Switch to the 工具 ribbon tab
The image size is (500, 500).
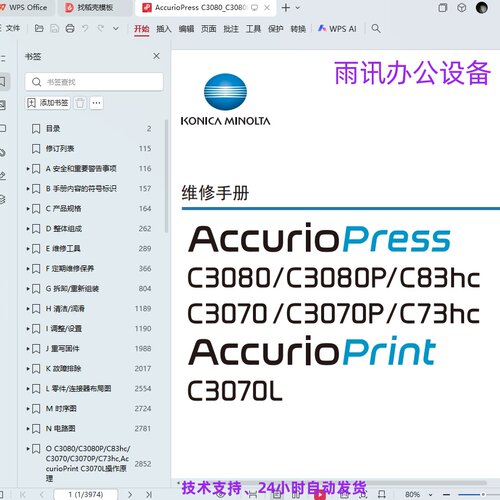pos(253,29)
